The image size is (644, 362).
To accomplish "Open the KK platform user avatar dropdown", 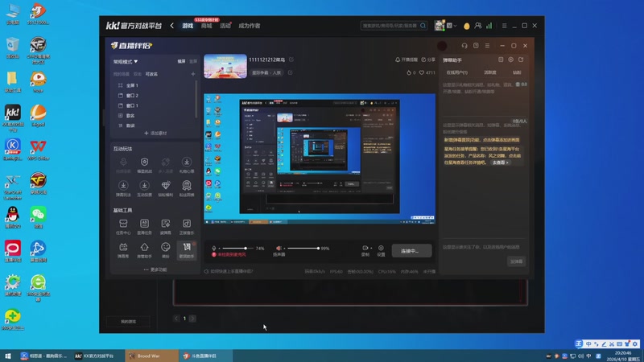I will pos(445,26).
